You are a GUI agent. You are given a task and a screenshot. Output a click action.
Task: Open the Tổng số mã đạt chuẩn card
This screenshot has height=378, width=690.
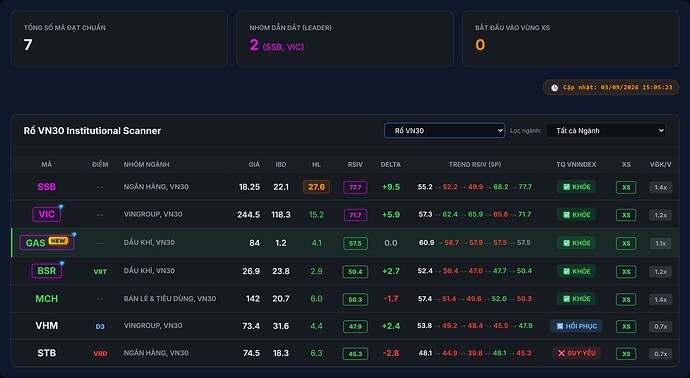[x=119, y=39]
